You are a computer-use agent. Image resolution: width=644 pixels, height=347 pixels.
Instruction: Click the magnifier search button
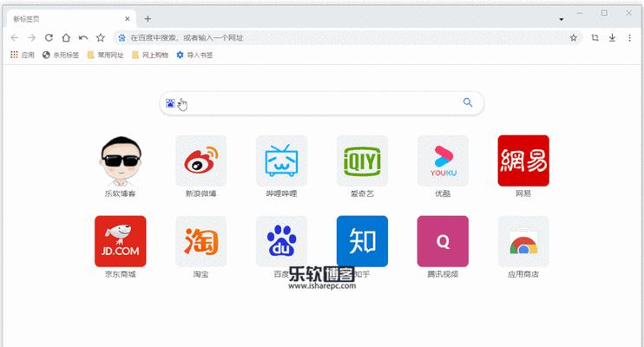point(468,102)
